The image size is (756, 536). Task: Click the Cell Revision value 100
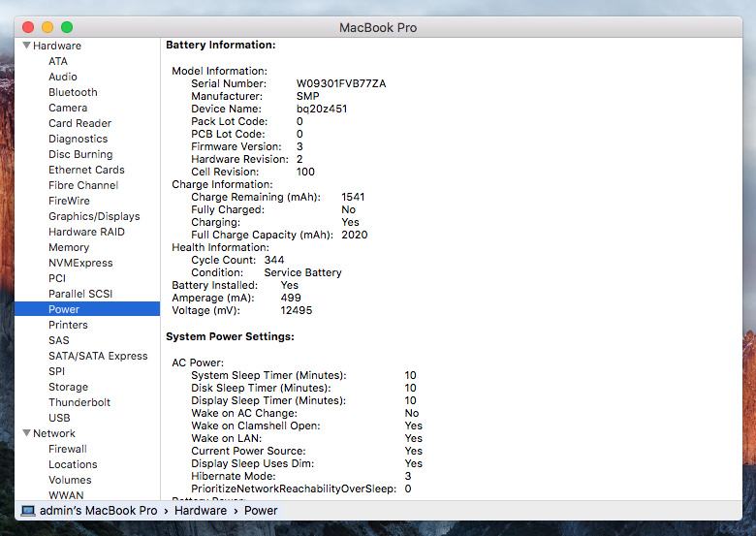click(305, 172)
